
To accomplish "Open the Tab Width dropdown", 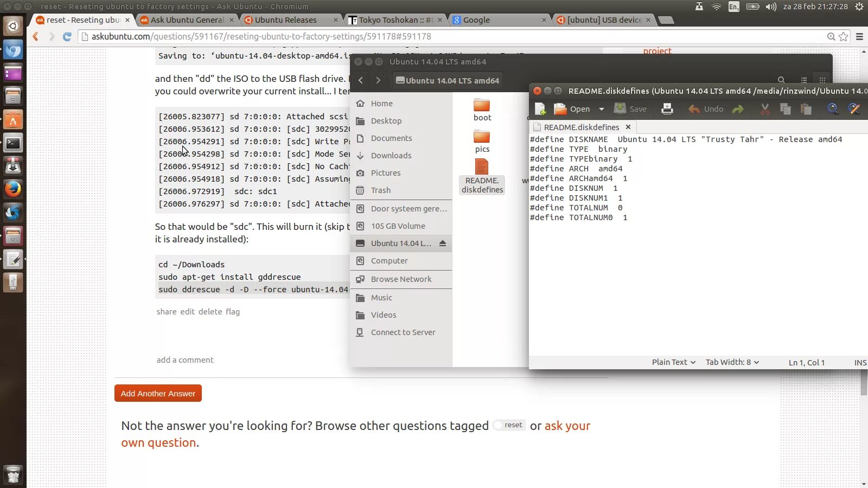I will (732, 362).
